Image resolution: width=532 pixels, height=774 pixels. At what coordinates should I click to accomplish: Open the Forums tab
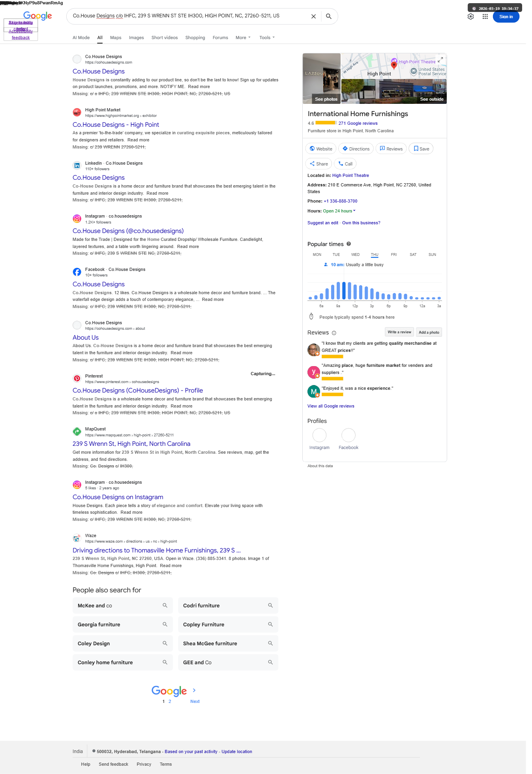tap(220, 38)
